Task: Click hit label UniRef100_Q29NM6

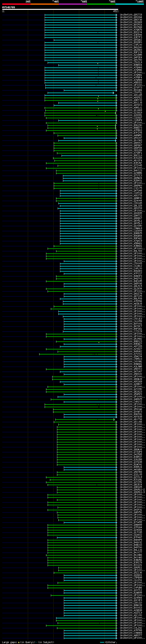Action: click(131, 173)
